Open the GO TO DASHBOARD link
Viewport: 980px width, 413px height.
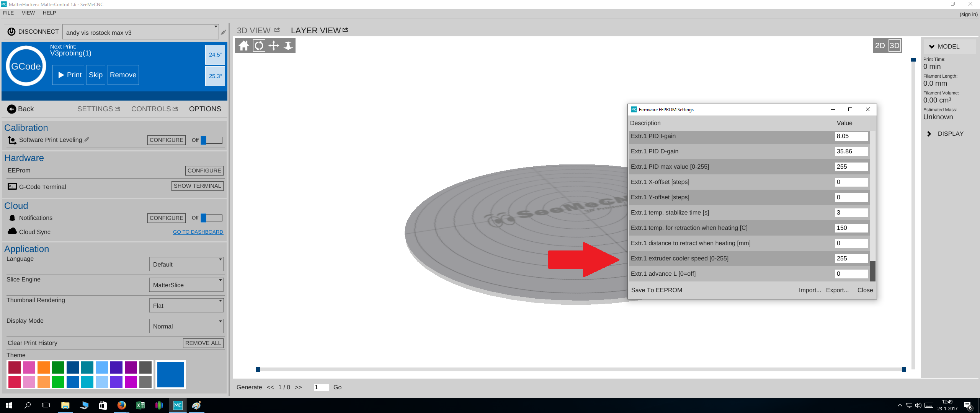[198, 232]
